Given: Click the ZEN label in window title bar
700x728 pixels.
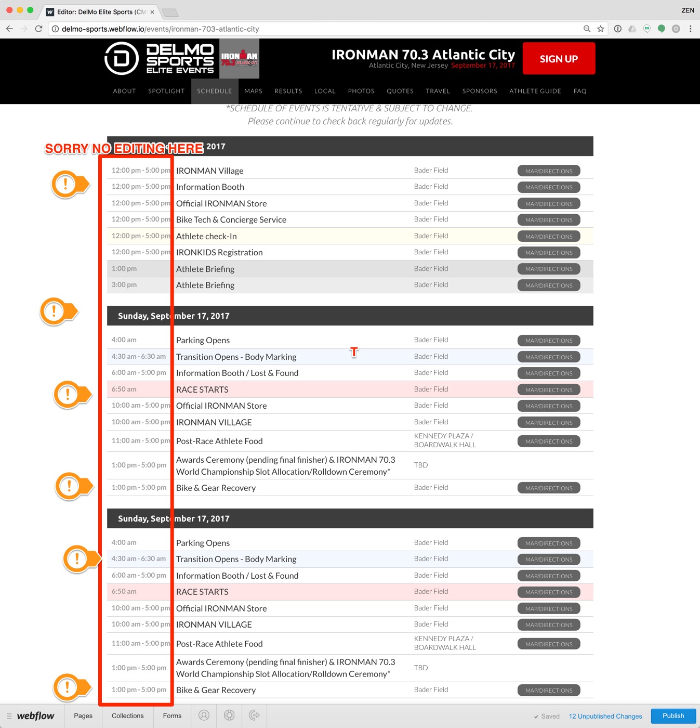Looking at the screenshot, I should tap(688, 10).
